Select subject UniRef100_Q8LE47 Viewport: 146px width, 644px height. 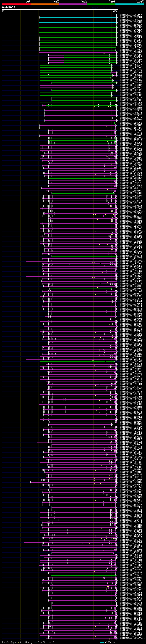pos(131,15)
